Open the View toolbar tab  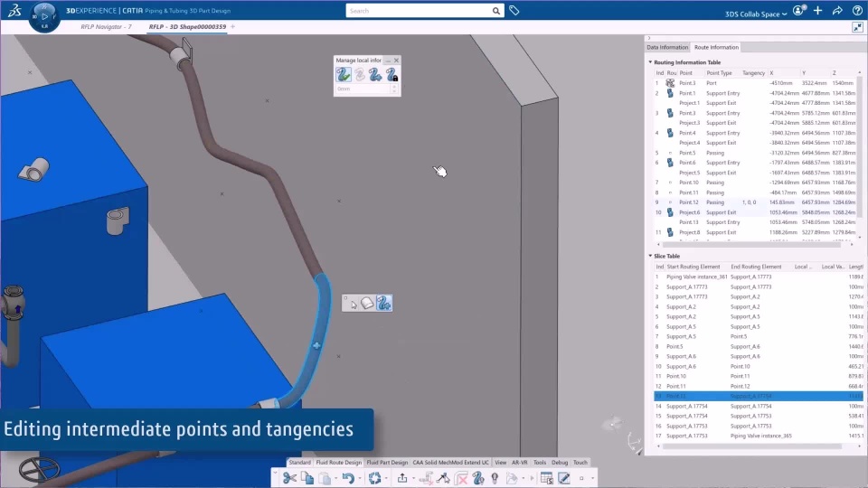(500, 463)
